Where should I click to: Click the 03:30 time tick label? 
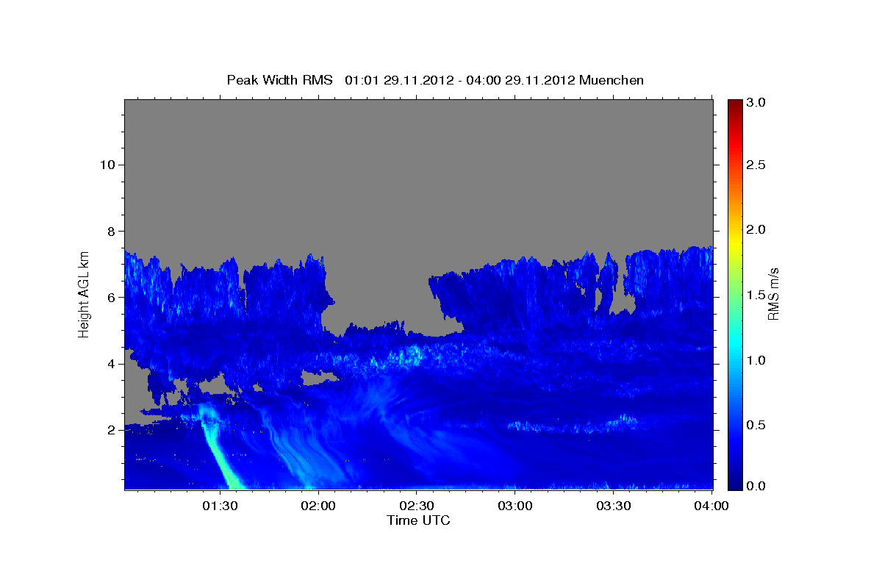coord(614,506)
